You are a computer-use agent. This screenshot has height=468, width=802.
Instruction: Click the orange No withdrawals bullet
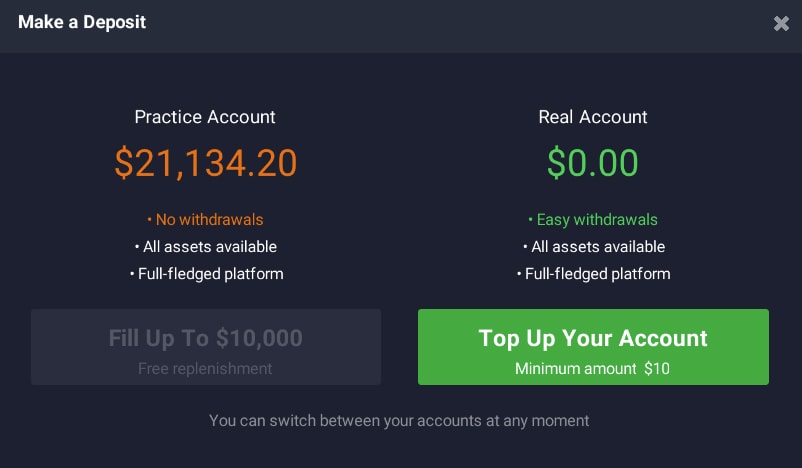pyautogui.click(x=205, y=219)
